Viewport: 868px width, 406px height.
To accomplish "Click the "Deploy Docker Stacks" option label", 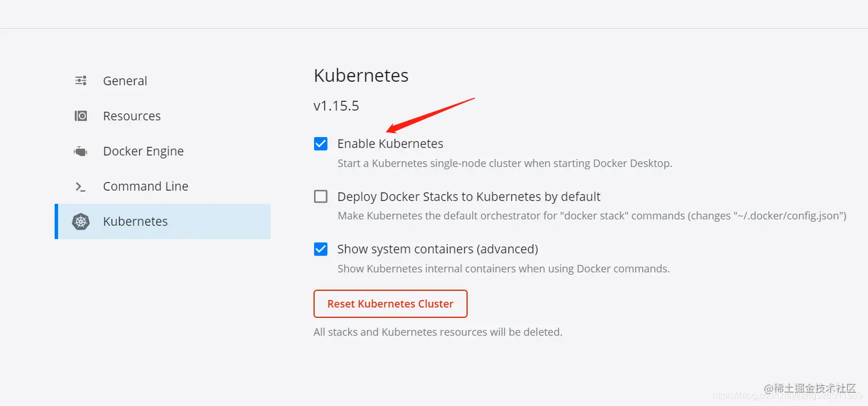I will [x=469, y=197].
